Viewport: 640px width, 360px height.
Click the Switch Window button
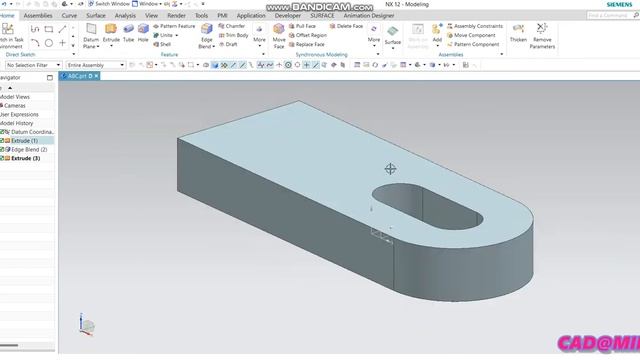click(x=108, y=4)
